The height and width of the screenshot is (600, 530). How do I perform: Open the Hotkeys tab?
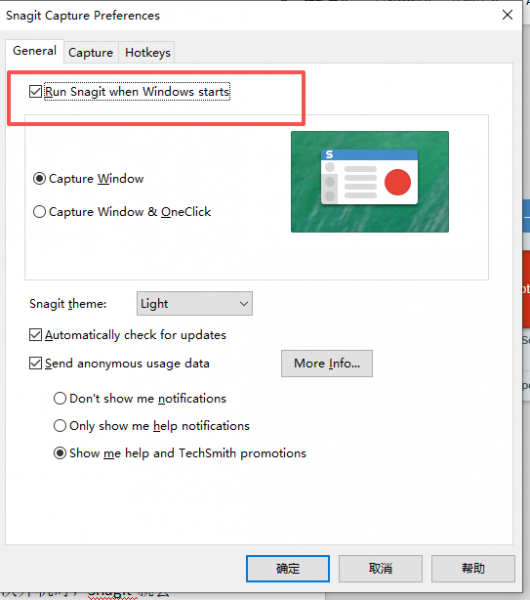click(x=148, y=52)
